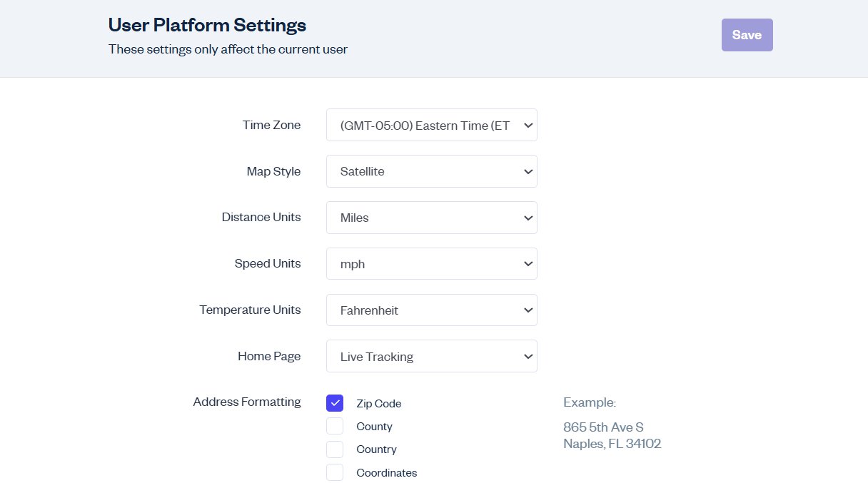The width and height of the screenshot is (868, 483).
Task: Click the Map Style label
Action: point(273,171)
